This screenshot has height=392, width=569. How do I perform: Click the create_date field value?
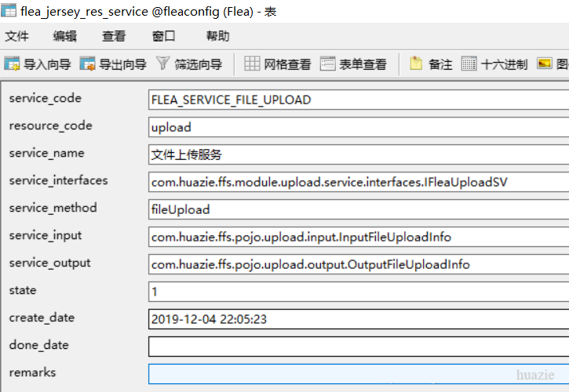(359, 319)
